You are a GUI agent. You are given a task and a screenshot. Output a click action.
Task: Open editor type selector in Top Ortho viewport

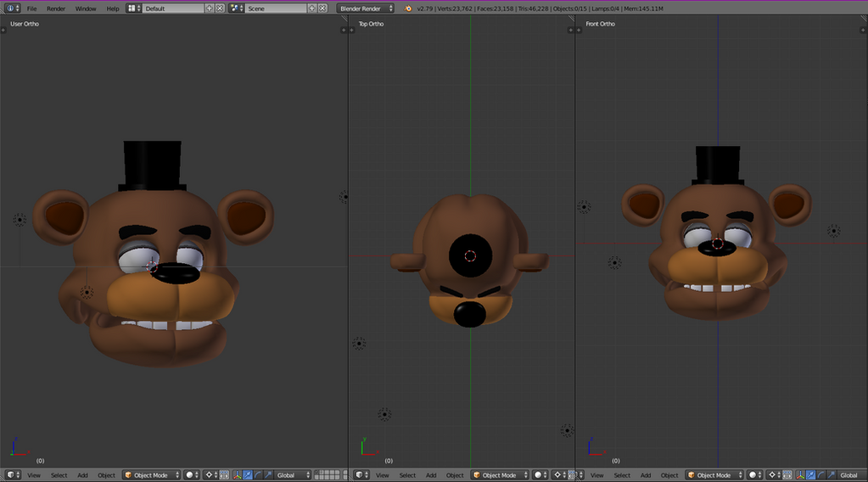pyautogui.click(x=361, y=475)
